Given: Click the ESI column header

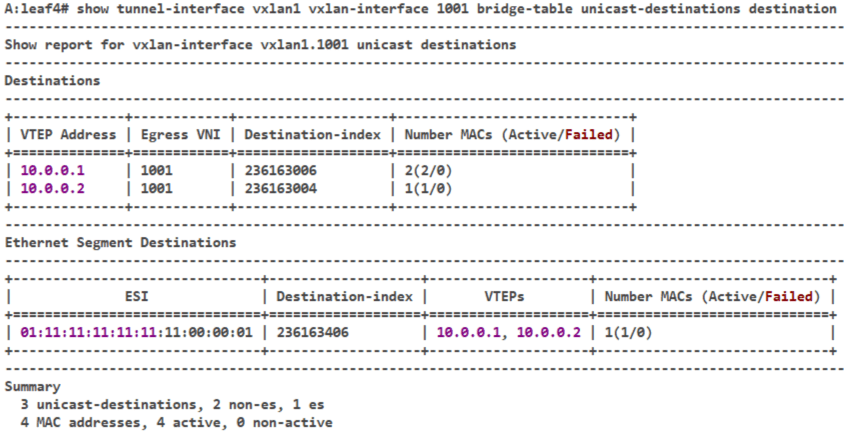Looking at the screenshot, I should (136, 297).
